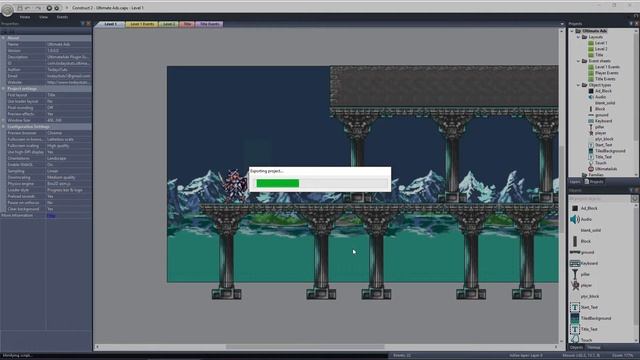
Task: Click the Undo icon in quick access toolbar
Action: click(x=28, y=8)
